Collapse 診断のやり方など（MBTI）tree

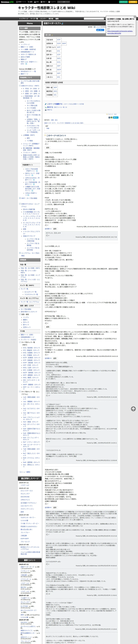(20, 86)
